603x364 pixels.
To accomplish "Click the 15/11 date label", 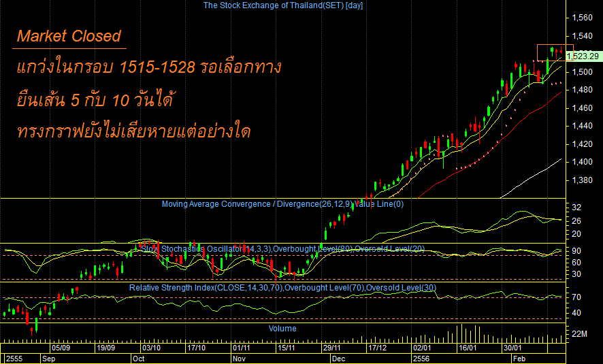I will (286, 348).
